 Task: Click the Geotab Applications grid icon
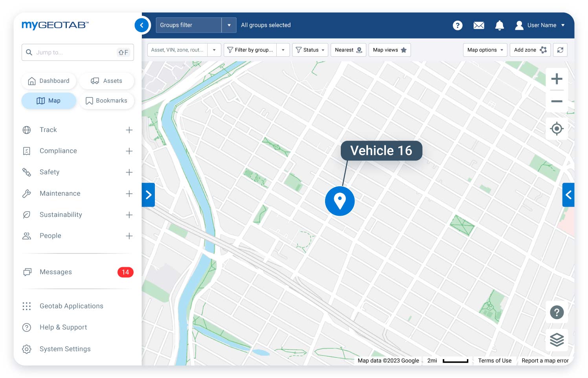(x=27, y=306)
